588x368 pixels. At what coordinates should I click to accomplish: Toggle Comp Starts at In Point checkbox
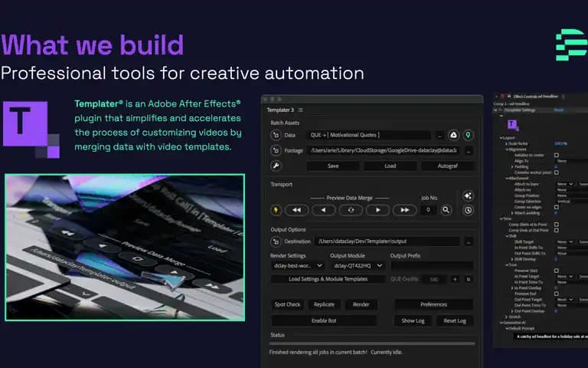click(x=557, y=225)
